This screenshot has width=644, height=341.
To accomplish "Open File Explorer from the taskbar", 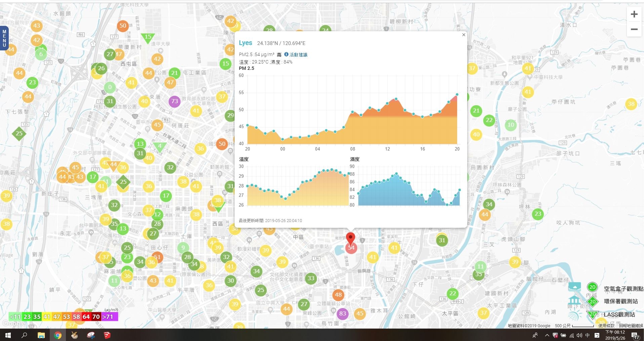I will coord(41,335).
